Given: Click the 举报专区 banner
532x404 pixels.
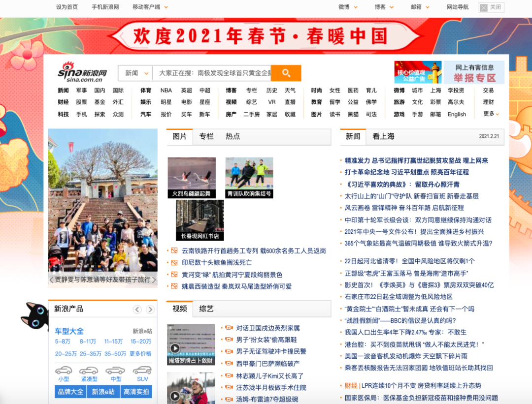Looking at the screenshot, I should point(474,72).
